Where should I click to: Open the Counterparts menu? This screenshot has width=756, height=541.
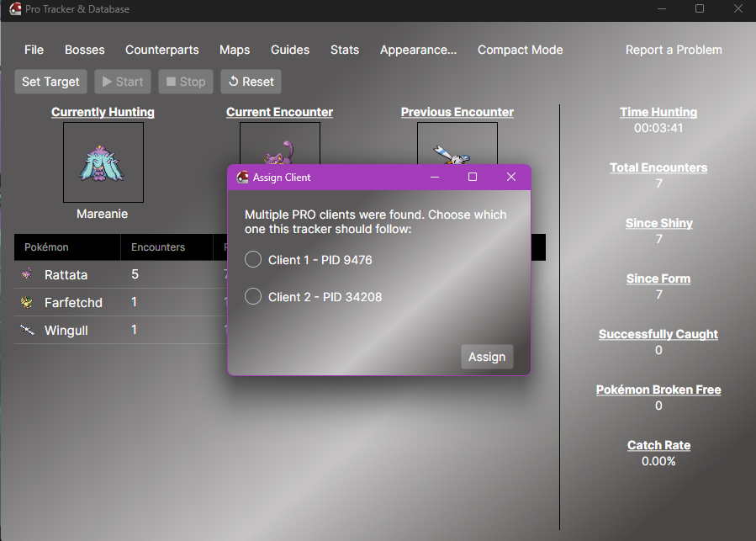(162, 50)
